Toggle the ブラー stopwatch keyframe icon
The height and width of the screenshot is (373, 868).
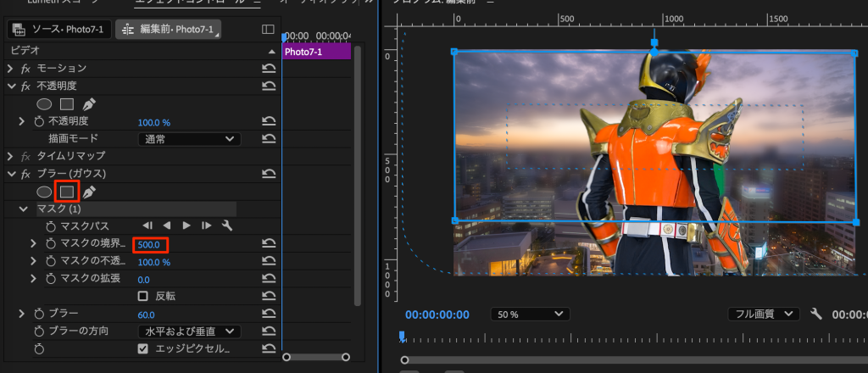[38, 314]
